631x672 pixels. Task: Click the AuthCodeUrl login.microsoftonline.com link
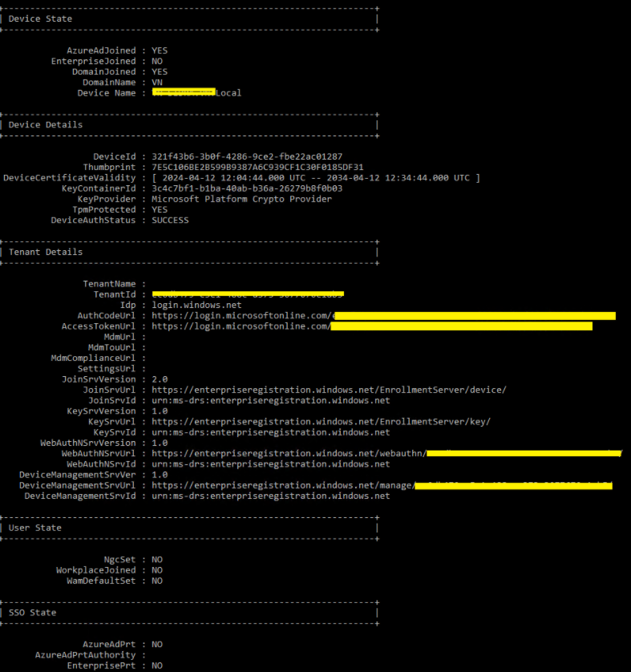(384, 316)
